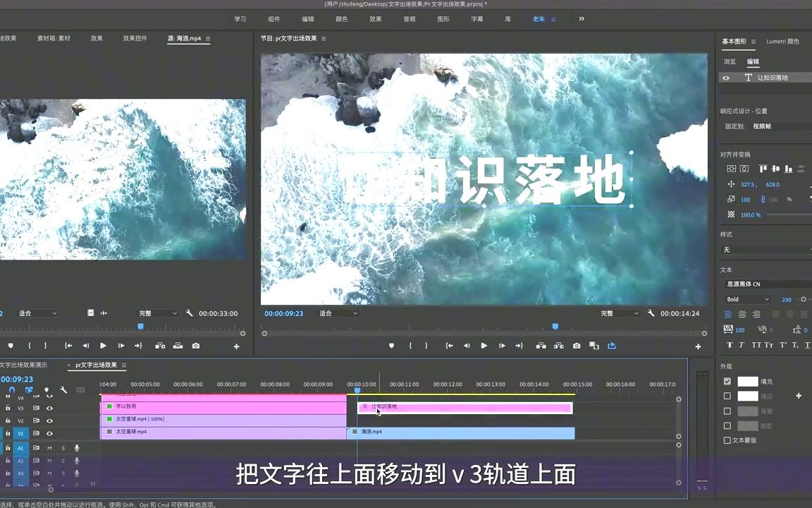The height and width of the screenshot is (508, 812).
Task: Mute the A1 audio track
Action: point(49,448)
